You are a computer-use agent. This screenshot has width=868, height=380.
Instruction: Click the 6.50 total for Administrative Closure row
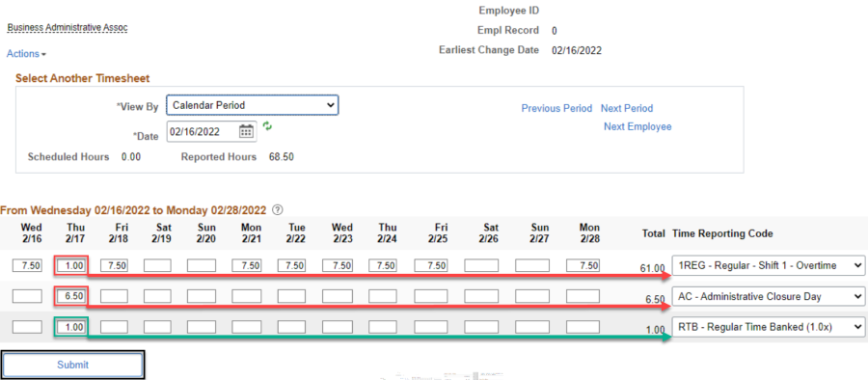coord(655,299)
